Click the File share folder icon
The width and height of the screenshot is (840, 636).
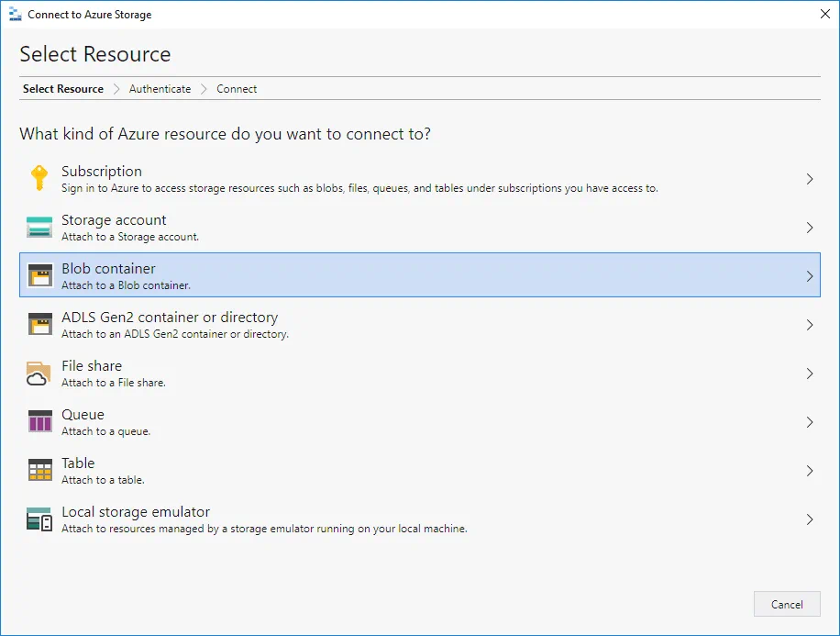[39, 374]
